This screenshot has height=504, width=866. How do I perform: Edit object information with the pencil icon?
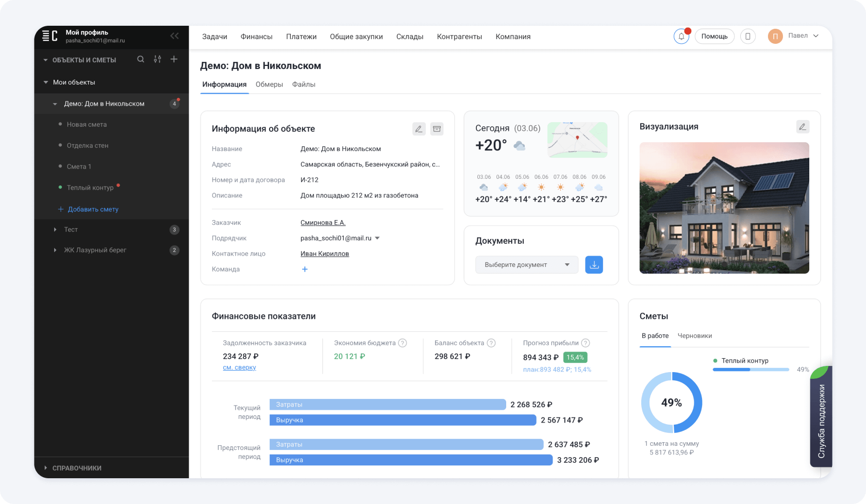[x=419, y=129]
